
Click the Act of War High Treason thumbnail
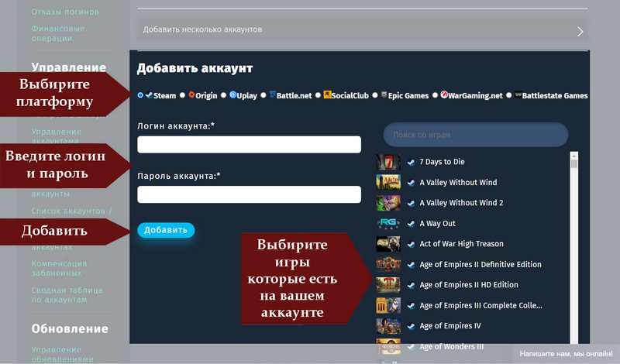(x=388, y=244)
